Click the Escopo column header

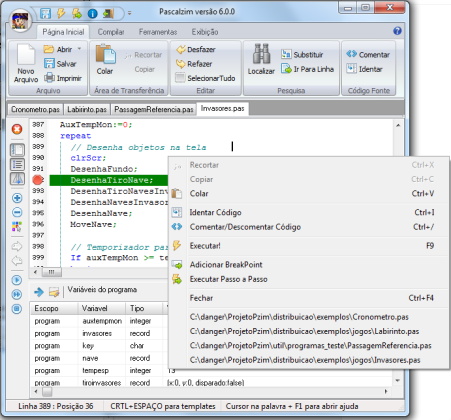coord(54,308)
